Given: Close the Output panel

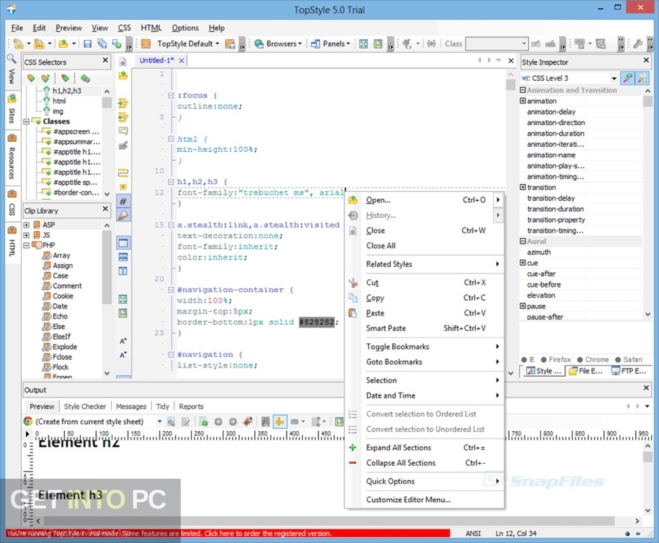Looking at the screenshot, I should pos(646,387).
